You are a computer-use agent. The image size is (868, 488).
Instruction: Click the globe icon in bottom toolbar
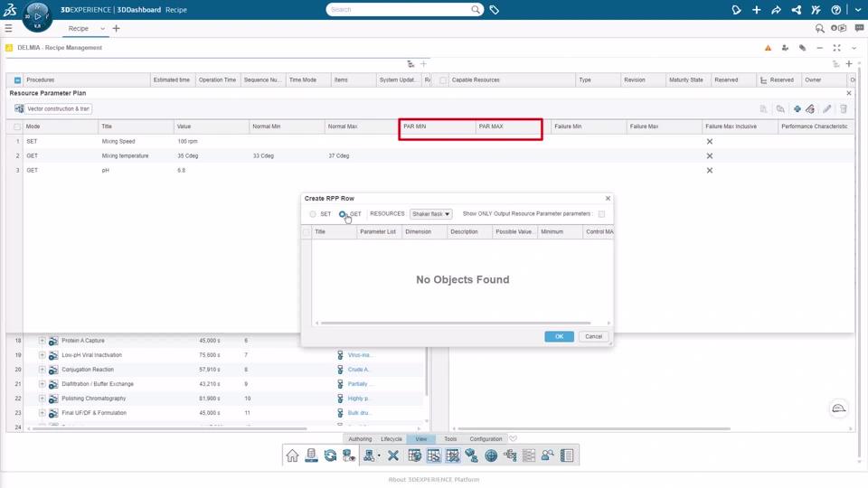pos(491,455)
